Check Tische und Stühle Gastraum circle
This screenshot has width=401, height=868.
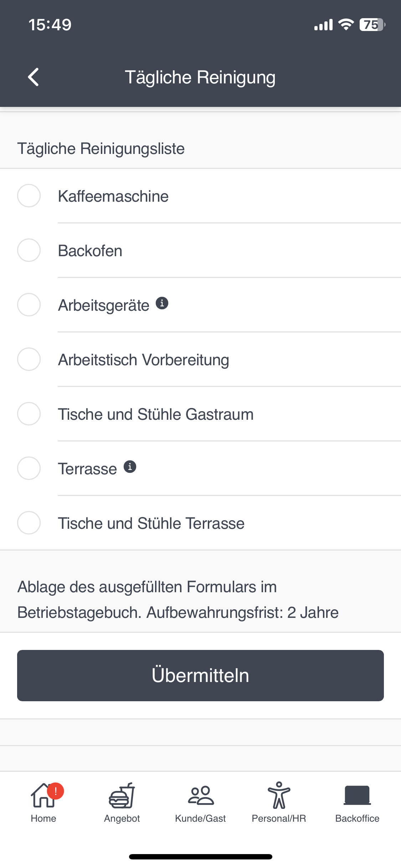click(x=29, y=414)
